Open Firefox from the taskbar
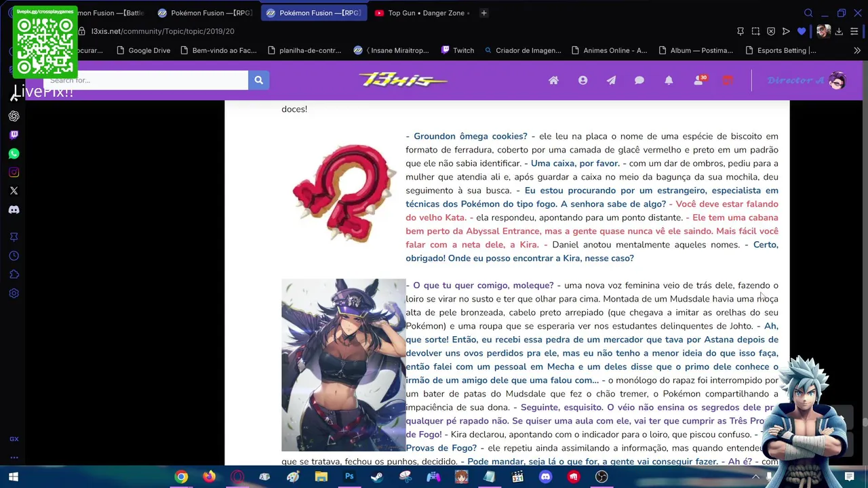Image resolution: width=868 pixels, height=488 pixels. coord(210,477)
